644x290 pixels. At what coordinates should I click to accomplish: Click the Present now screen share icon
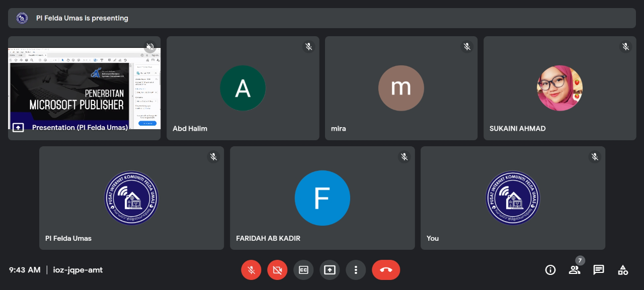point(330,270)
